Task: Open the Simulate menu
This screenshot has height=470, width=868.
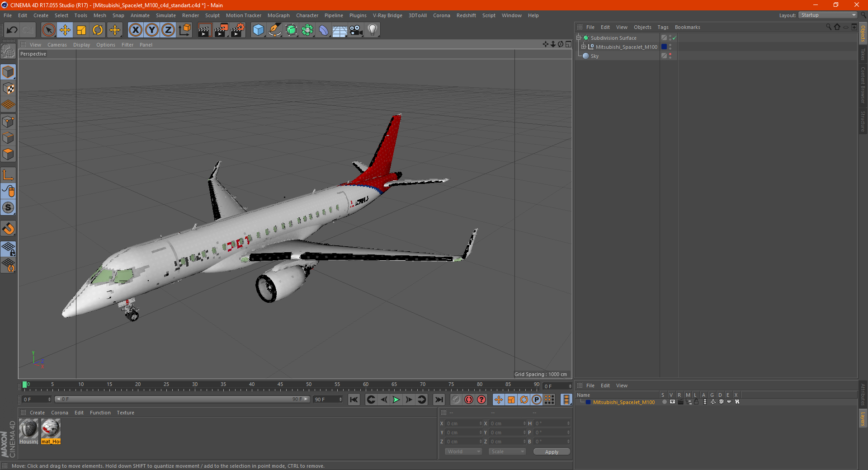Action: pos(166,15)
